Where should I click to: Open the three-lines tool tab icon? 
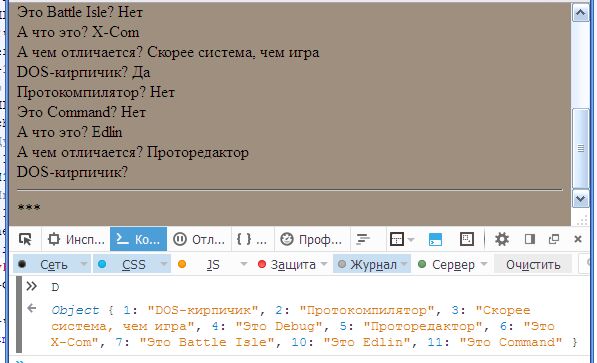tap(363, 239)
